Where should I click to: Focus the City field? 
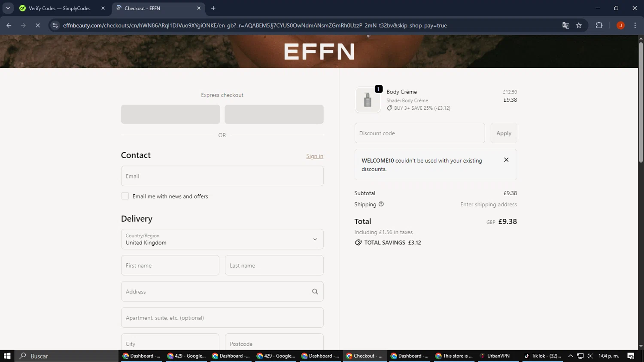click(170, 343)
